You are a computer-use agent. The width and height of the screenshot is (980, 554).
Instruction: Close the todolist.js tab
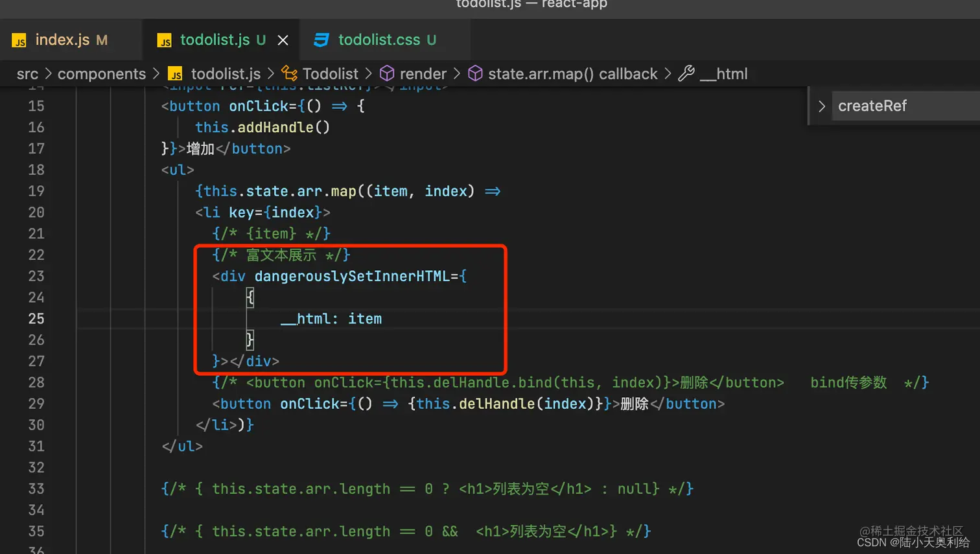point(283,40)
